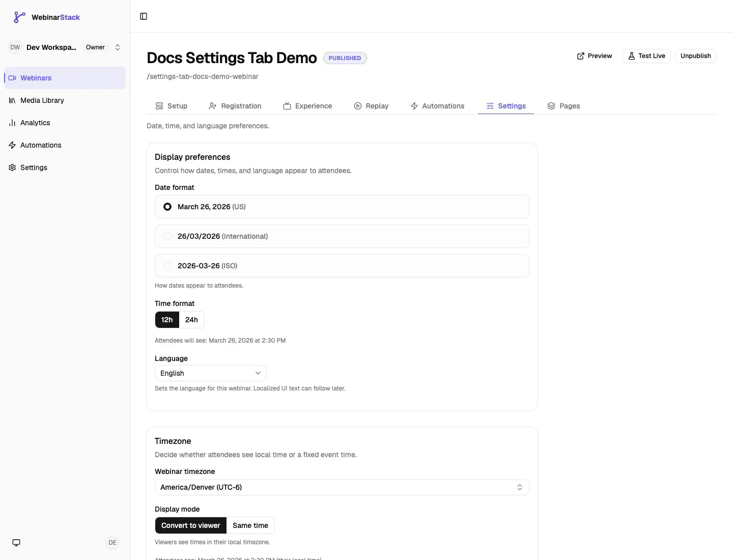733x560 pixels.
Task: Open Media Library in the sidebar
Action: coord(65,100)
